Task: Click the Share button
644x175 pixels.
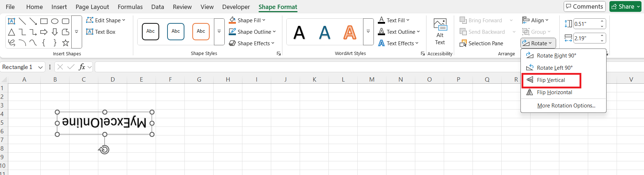Action: tap(625, 6)
